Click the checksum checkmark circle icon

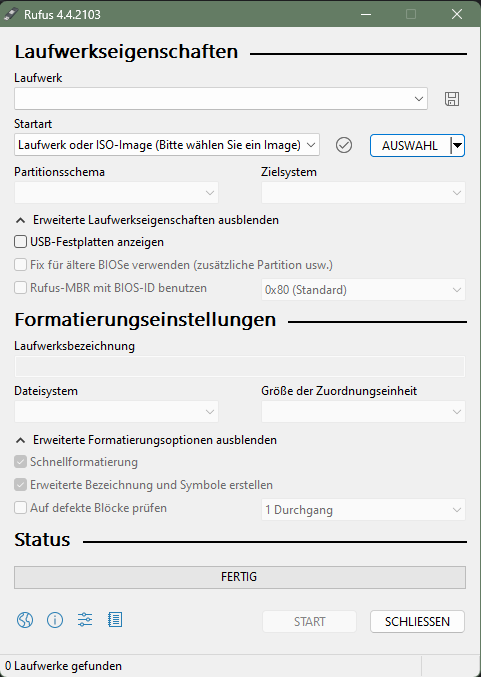(x=344, y=145)
